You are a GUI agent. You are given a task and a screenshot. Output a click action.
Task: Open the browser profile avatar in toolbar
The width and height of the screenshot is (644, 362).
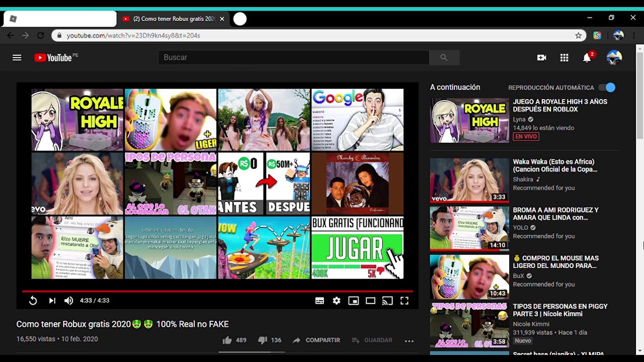[x=618, y=36]
